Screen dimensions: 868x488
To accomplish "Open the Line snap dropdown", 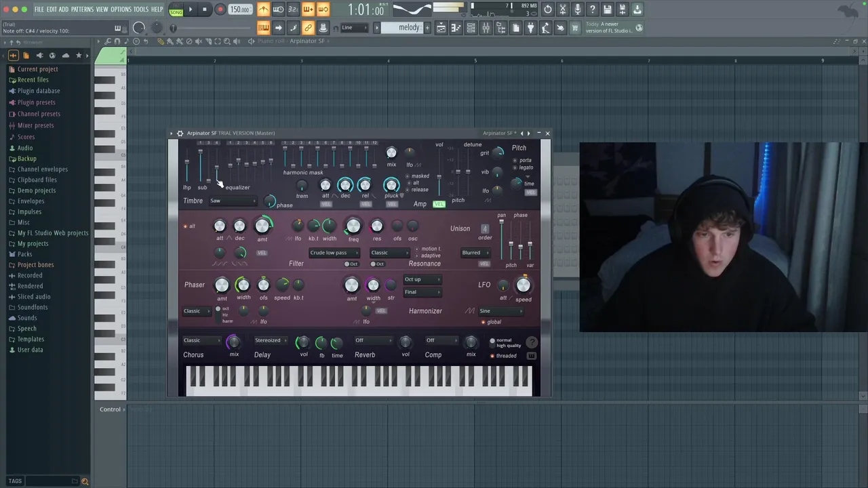I will pos(354,28).
